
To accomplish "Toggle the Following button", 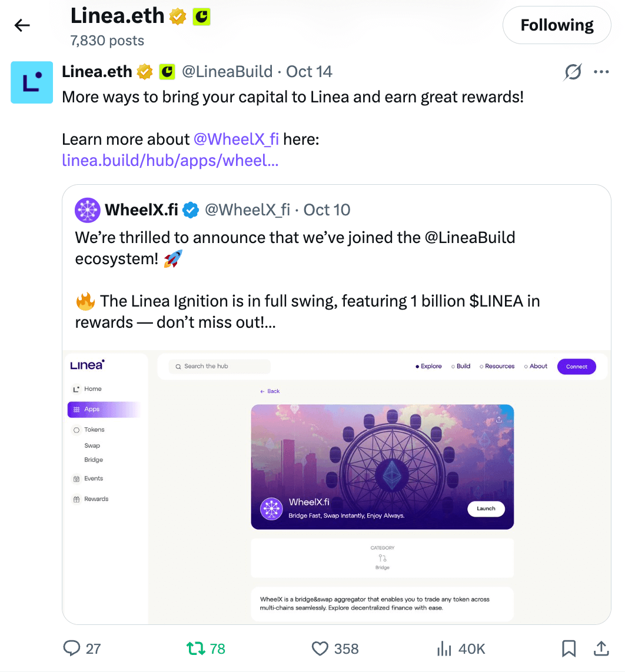I will (x=557, y=25).
